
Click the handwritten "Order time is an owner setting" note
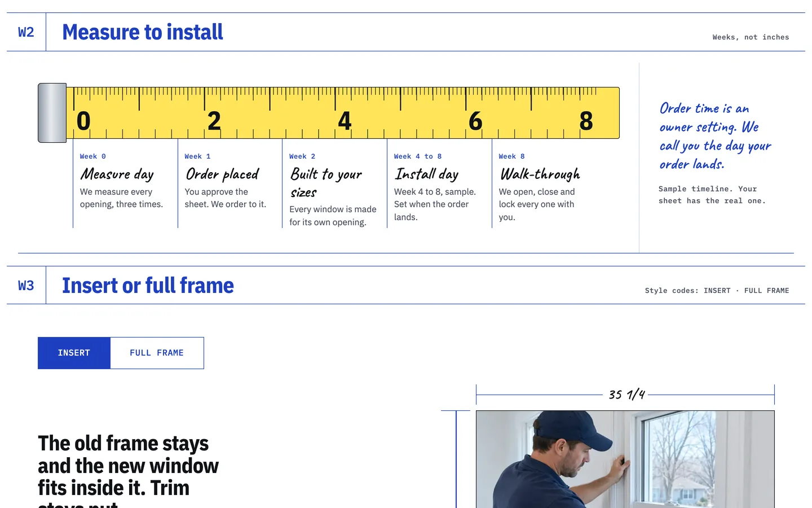point(715,136)
